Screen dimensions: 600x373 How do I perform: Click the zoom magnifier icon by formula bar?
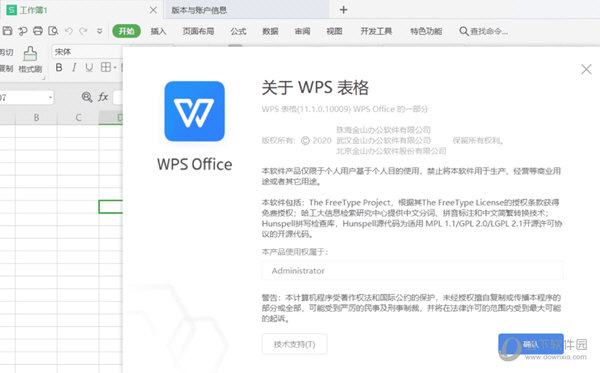(x=87, y=97)
